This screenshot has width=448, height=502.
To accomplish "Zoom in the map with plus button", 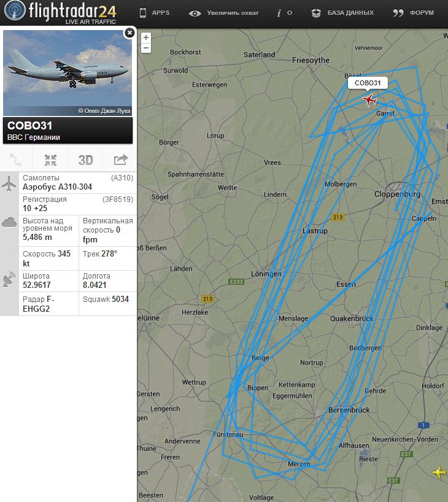I will pyautogui.click(x=146, y=37).
